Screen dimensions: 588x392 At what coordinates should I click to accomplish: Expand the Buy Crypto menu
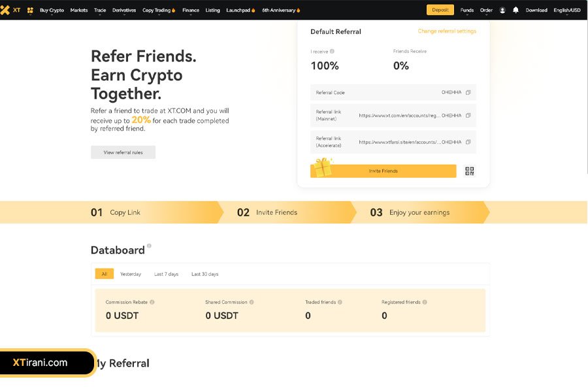[x=52, y=10]
